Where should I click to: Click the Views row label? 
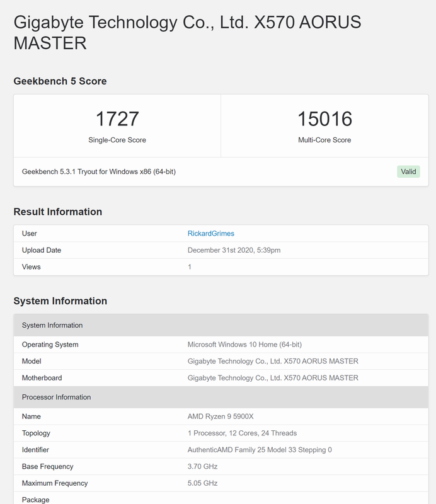pos(32,266)
